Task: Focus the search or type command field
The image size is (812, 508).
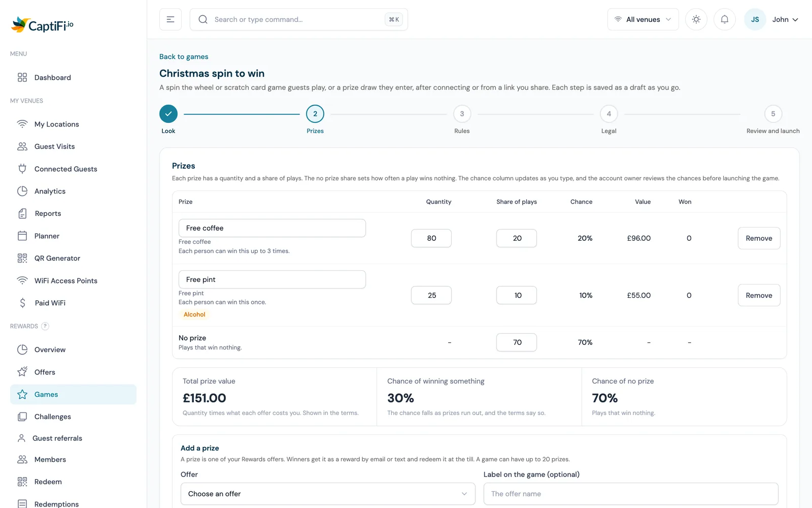Action: coord(298,19)
